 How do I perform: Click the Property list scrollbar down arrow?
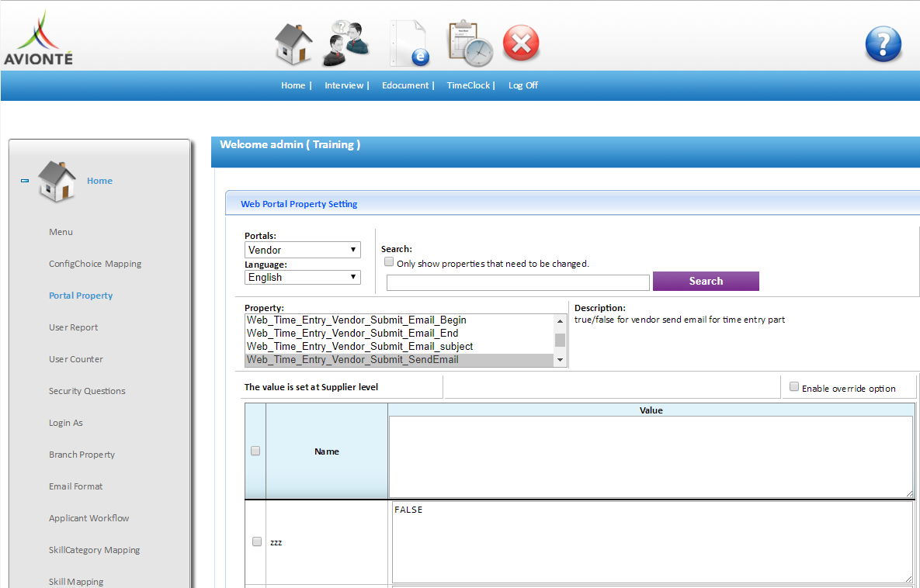point(560,360)
